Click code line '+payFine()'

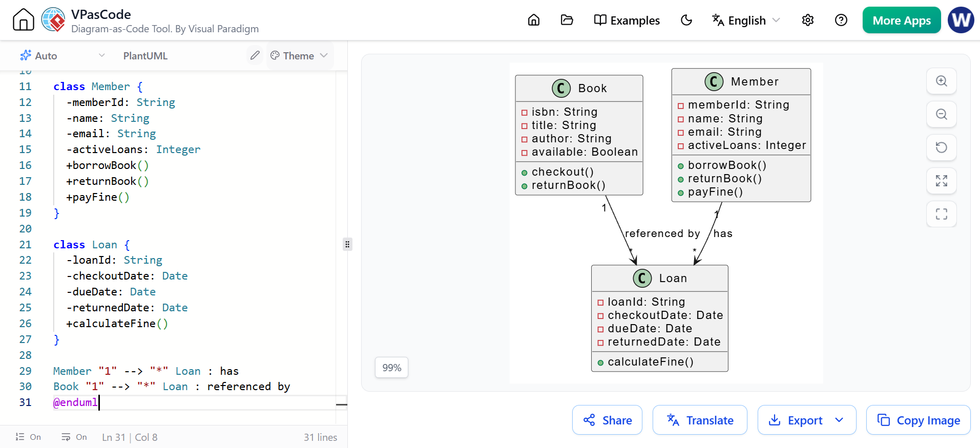point(98,197)
